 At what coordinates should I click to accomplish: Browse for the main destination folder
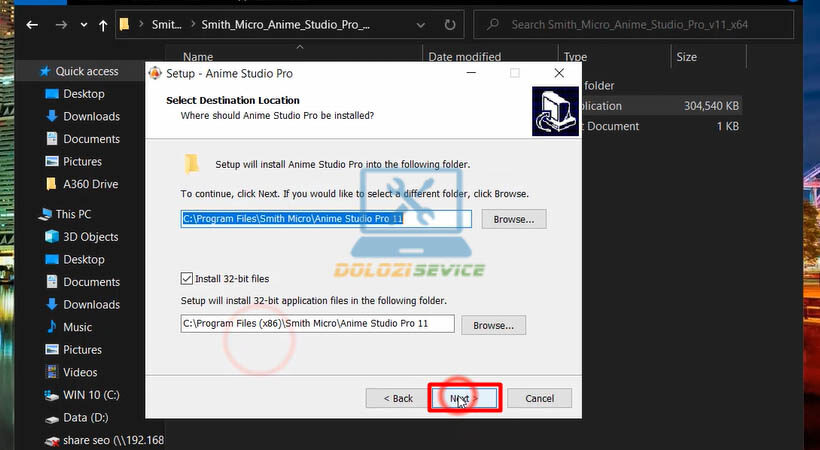514,219
